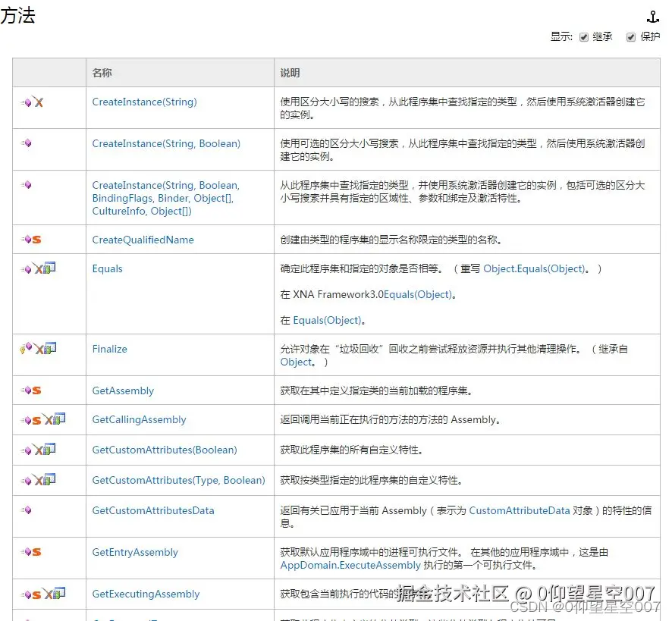
Task: Follow the Equals(Object) link after 在
Action: coord(327,320)
